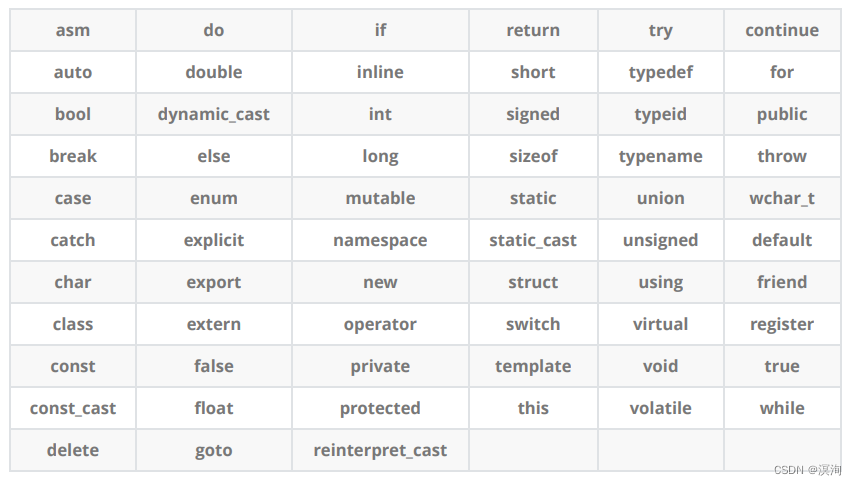Click the 'const_cast' keyword

[x=73, y=408]
